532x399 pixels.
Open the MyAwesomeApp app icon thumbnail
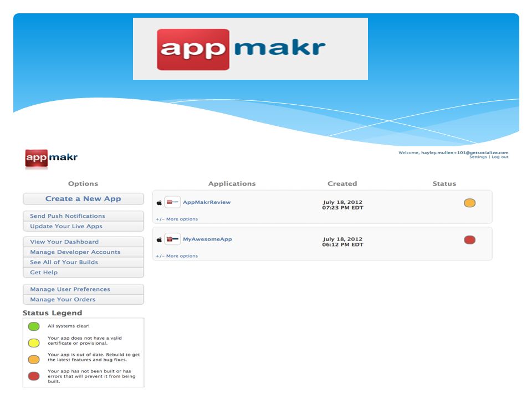(x=172, y=239)
